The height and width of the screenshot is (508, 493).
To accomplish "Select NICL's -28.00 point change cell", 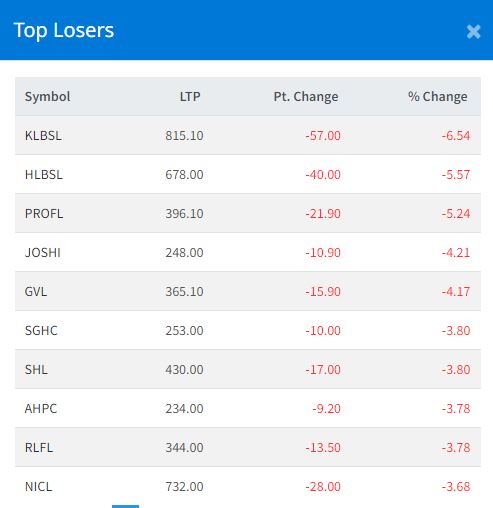I will point(323,487).
